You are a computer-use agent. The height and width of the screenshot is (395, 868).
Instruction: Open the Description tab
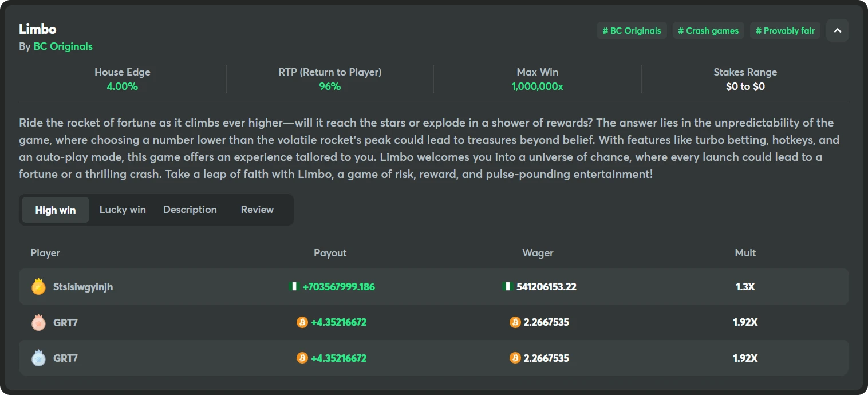tap(190, 210)
